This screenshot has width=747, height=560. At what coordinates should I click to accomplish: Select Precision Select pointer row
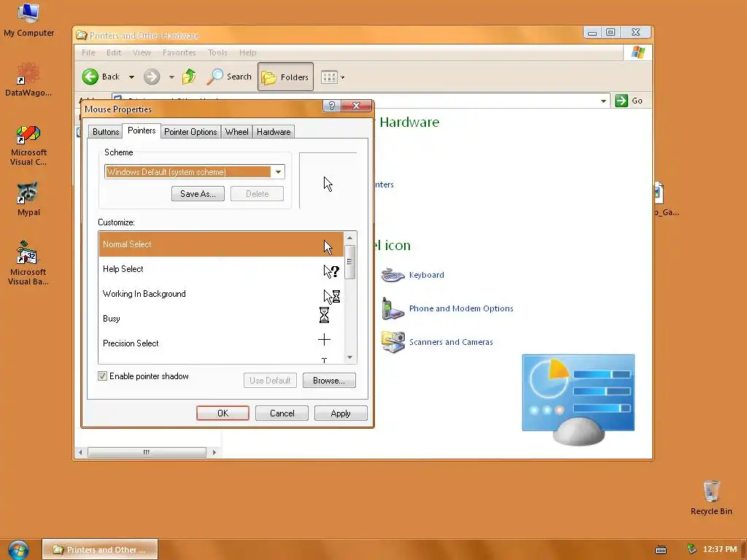click(x=221, y=343)
